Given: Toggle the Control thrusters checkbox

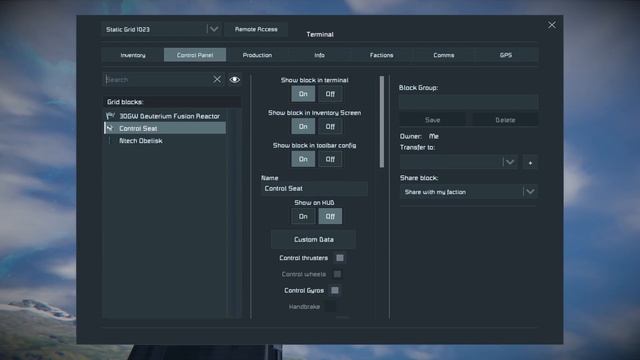Looking at the screenshot, I should coord(340,258).
